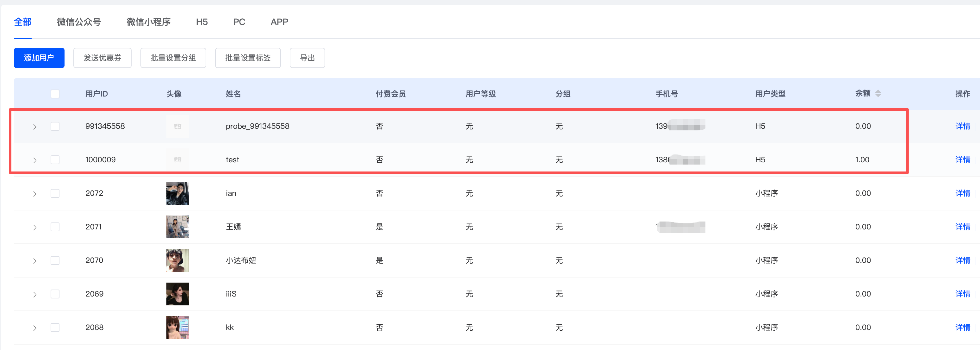980x350 pixels.
Task: Click avatar placeholder icon for user test
Action: 178,160
